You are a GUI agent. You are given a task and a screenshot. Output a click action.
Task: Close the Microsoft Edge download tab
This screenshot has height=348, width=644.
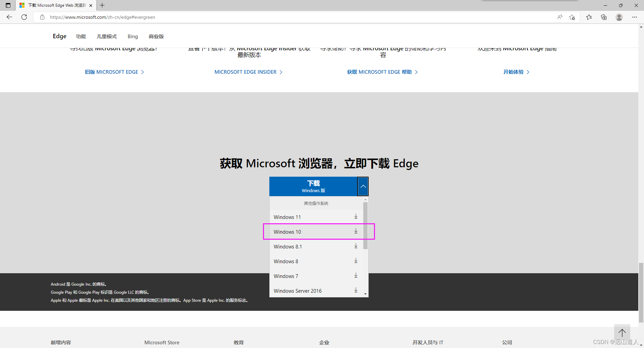point(91,5)
